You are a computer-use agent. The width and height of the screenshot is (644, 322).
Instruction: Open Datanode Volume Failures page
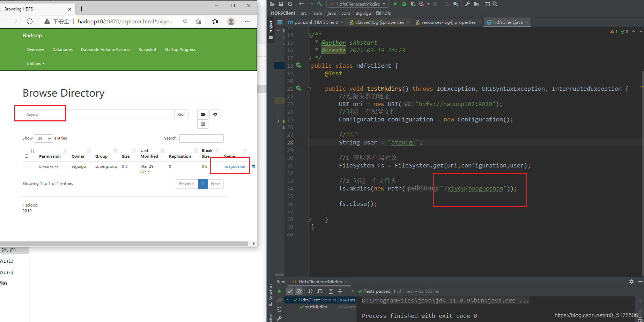105,50
